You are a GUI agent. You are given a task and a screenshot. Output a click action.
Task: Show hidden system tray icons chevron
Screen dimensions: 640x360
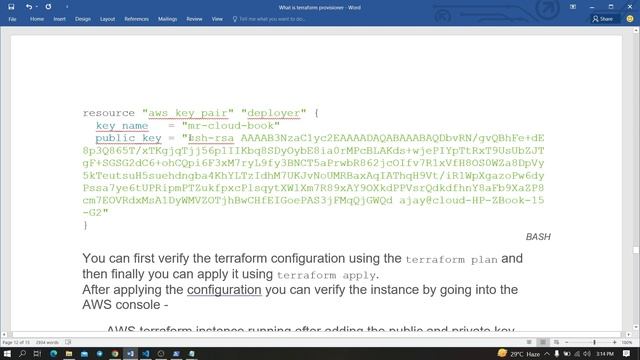[x=547, y=353]
